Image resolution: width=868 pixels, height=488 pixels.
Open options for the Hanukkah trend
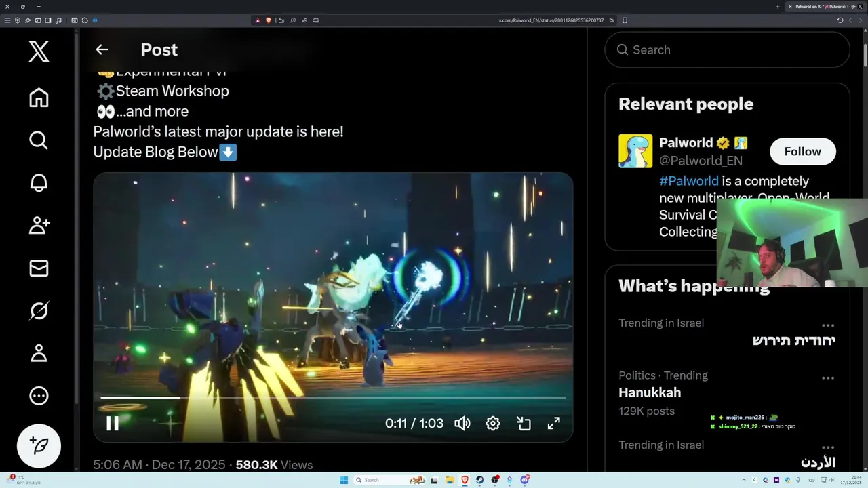click(x=828, y=378)
